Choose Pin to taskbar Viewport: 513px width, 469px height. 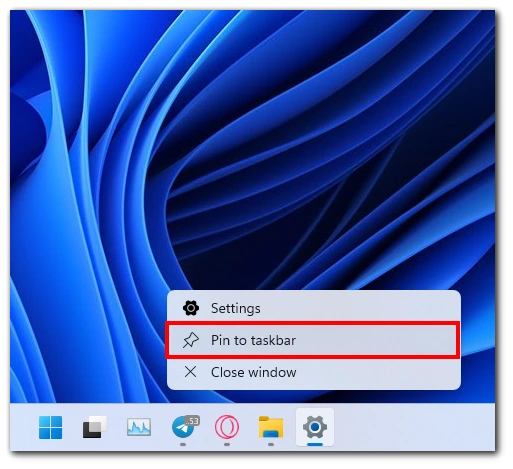313,340
